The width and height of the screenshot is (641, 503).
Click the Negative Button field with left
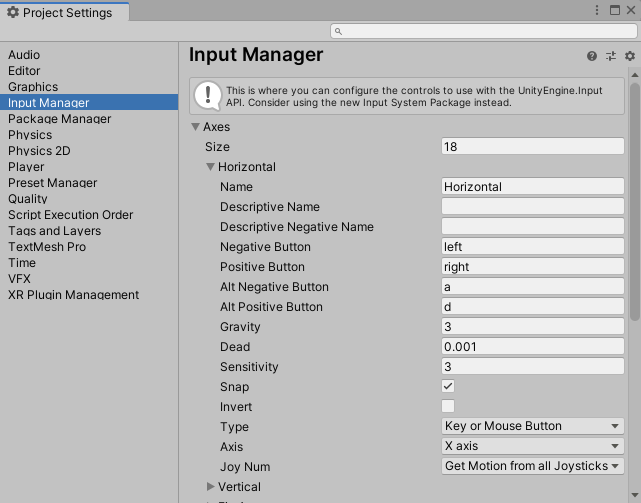pyautogui.click(x=533, y=247)
